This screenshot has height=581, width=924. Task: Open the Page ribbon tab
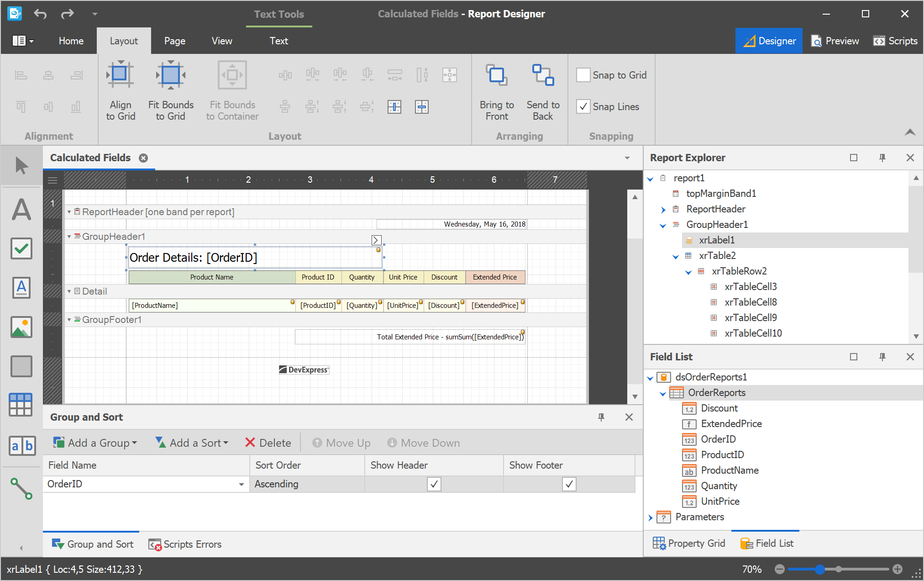(x=174, y=41)
